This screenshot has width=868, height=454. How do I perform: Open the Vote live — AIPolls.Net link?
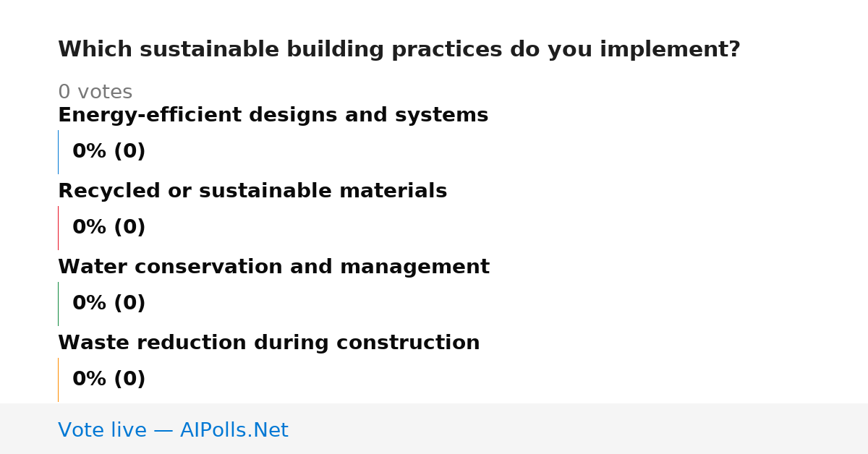pos(173,430)
